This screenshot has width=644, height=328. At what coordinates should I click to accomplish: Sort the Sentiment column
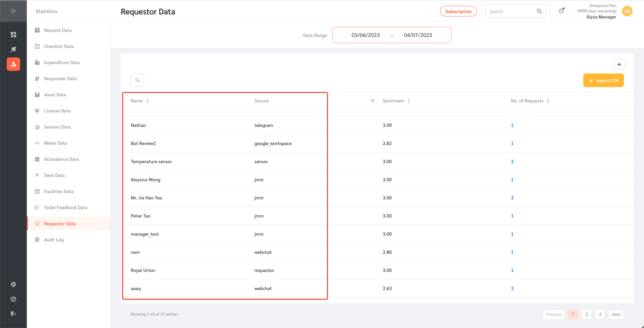[x=409, y=101]
